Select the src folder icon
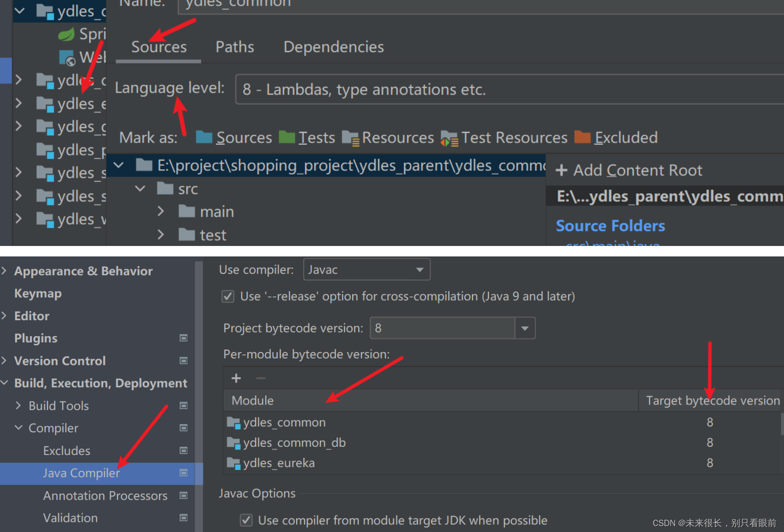The height and width of the screenshot is (532, 784). [165, 188]
